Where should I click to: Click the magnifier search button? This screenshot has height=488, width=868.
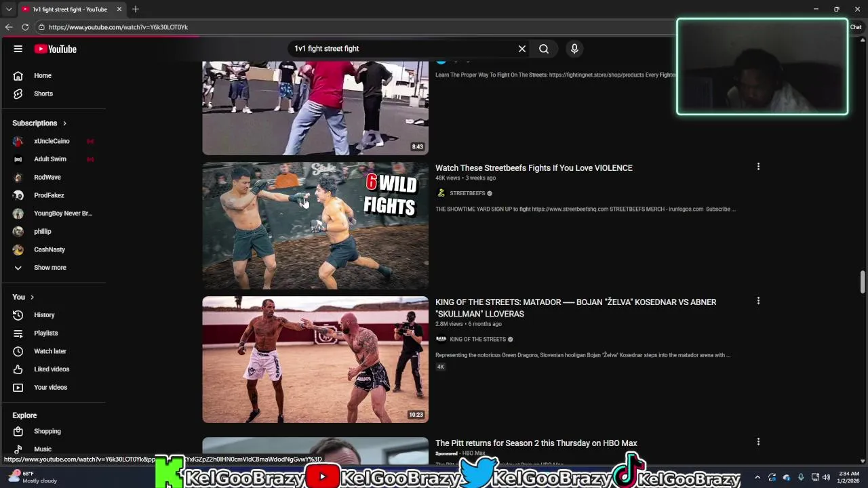pyautogui.click(x=544, y=49)
